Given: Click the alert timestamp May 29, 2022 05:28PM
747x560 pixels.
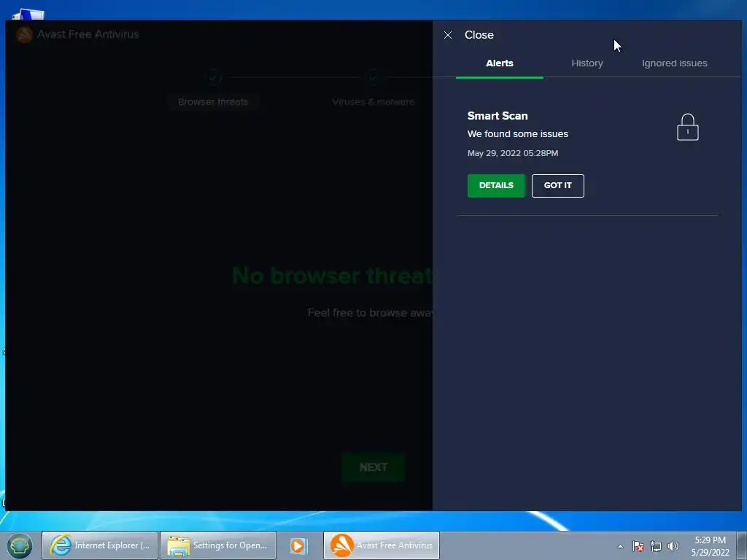Looking at the screenshot, I should tap(513, 153).
